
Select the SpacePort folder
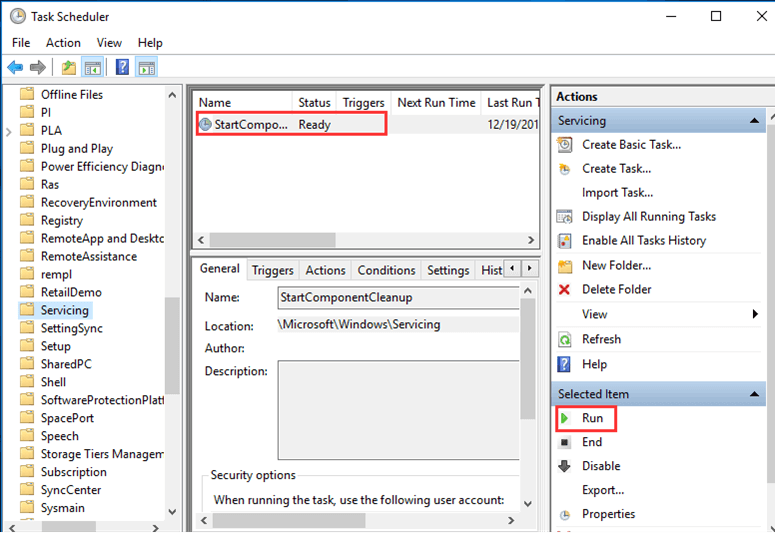[67, 418]
